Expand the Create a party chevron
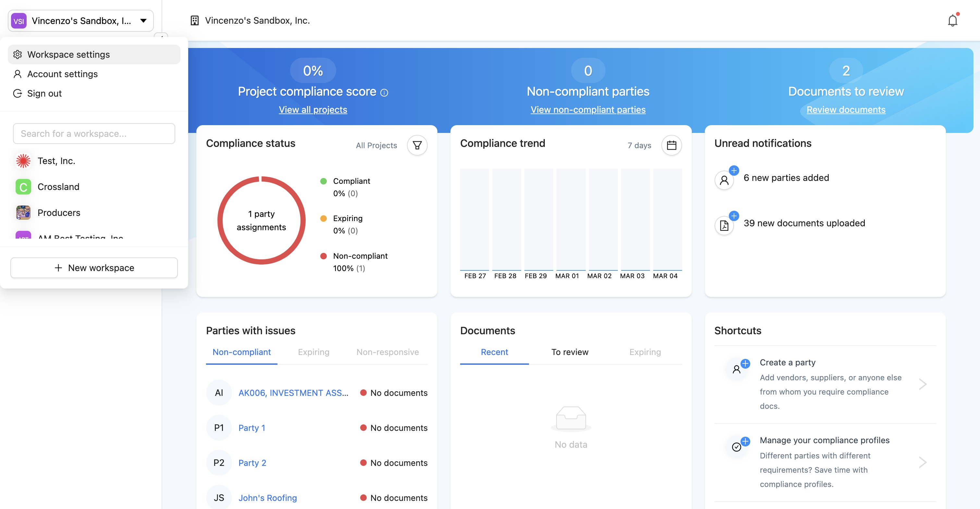Viewport: 980px width, 509px height. [922, 384]
